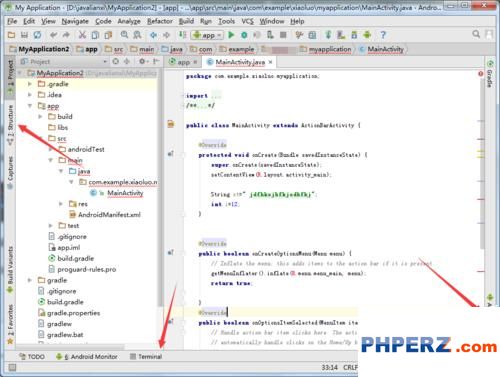Click the Help question mark icon
The width and height of the screenshot is (500, 377).
383,35
